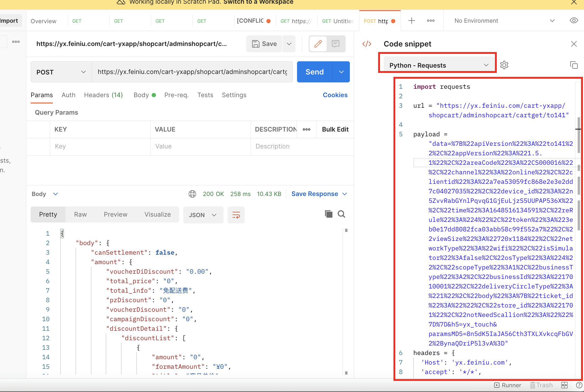Open the Trash from status bar
This screenshot has width=584, height=392.
(541, 385)
